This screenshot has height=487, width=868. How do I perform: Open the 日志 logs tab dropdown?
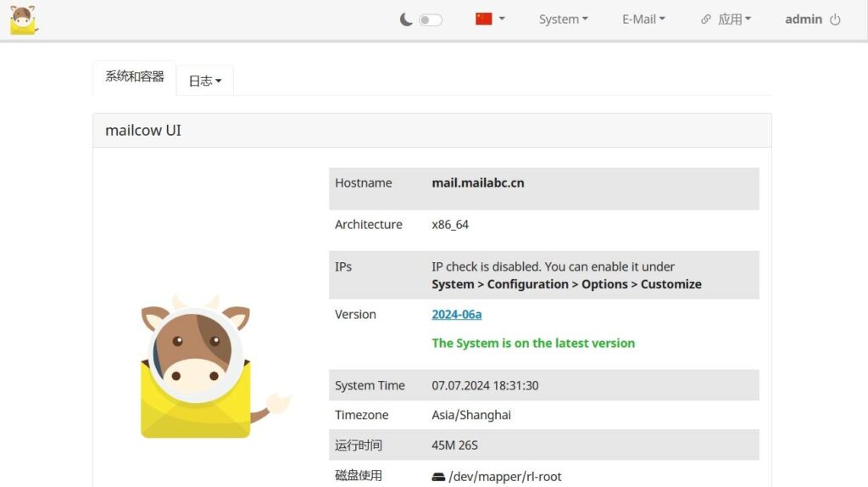pos(205,81)
